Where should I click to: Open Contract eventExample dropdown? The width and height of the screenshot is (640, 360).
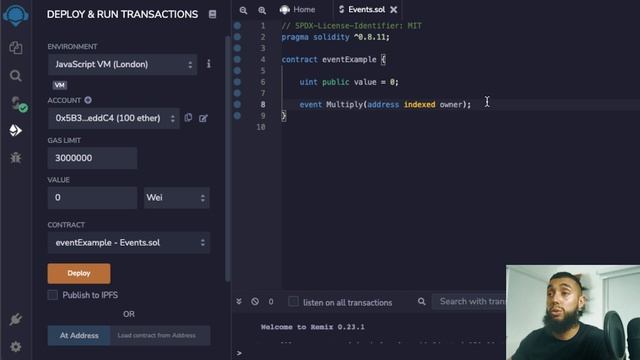click(x=129, y=243)
